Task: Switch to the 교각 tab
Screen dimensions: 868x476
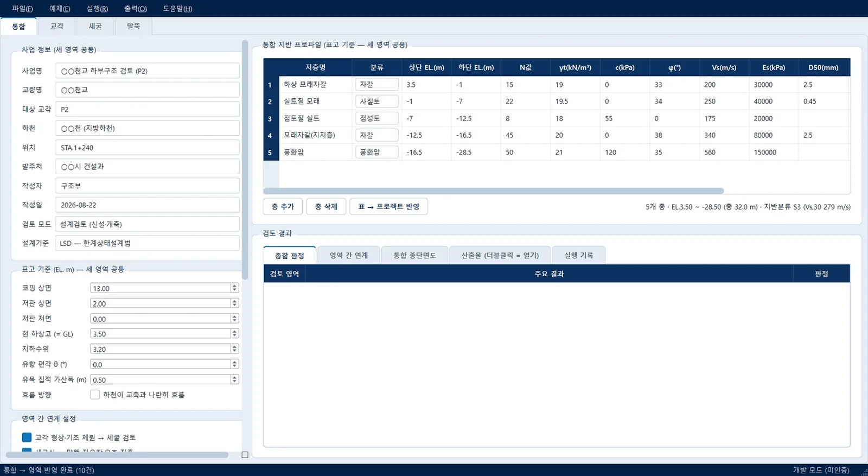Action: (57, 26)
